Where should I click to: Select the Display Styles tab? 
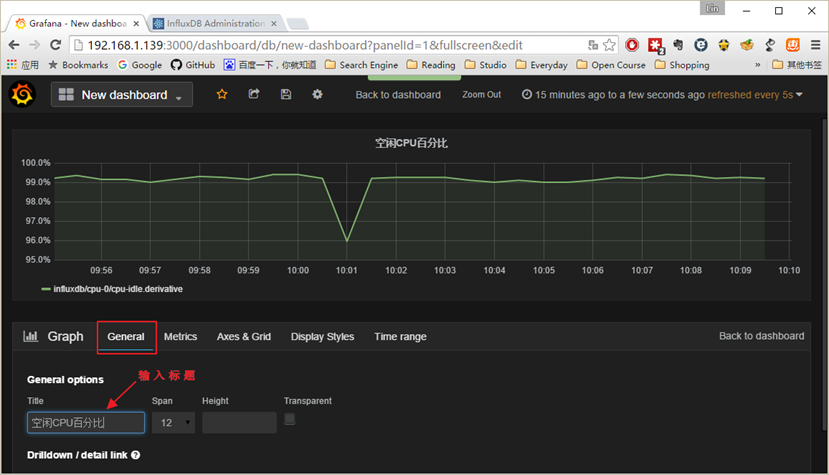click(x=322, y=337)
